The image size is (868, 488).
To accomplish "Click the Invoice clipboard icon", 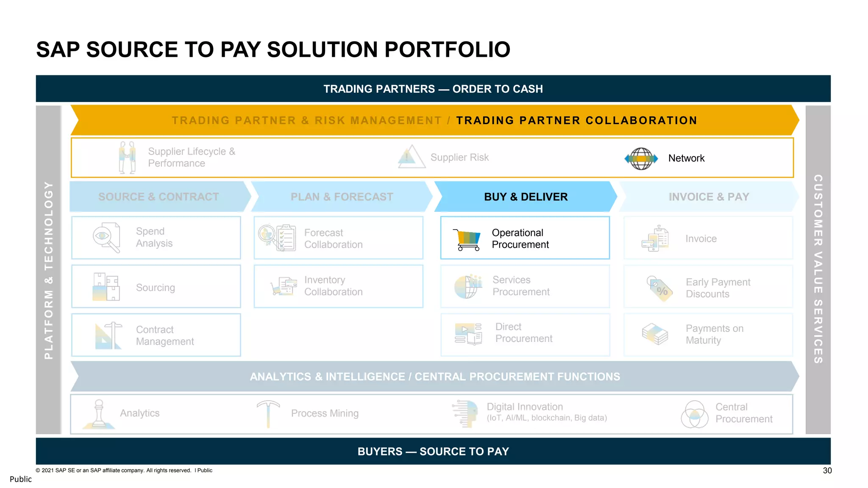I will [x=655, y=238].
